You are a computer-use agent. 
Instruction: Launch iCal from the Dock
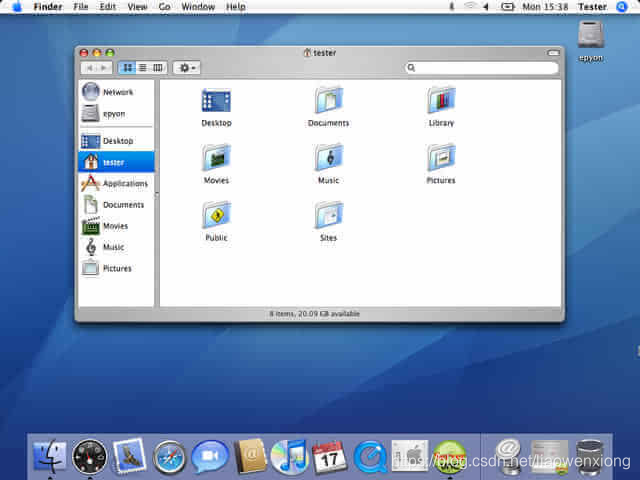click(329, 457)
